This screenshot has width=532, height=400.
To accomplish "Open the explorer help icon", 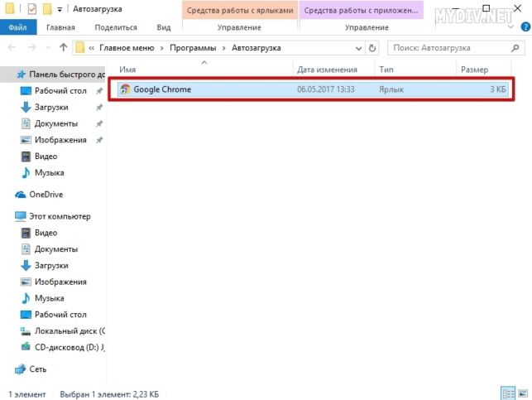I will 525,27.
